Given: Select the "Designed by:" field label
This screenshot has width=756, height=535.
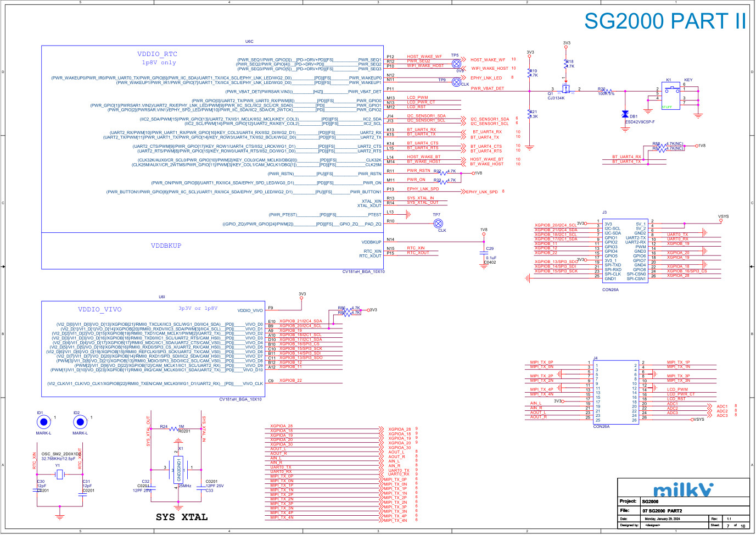Looking at the screenshot, I should tap(629, 525).
